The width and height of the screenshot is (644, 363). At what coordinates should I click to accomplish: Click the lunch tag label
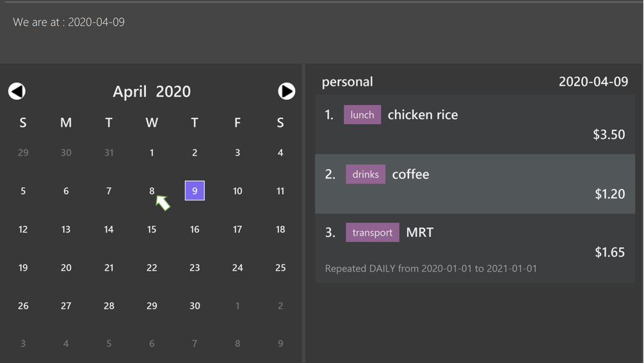362,115
